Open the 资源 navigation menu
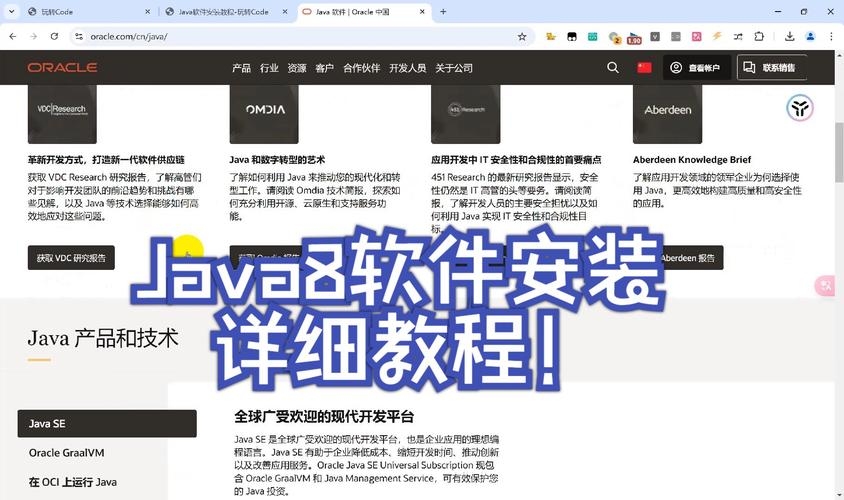 pos(297,68)
